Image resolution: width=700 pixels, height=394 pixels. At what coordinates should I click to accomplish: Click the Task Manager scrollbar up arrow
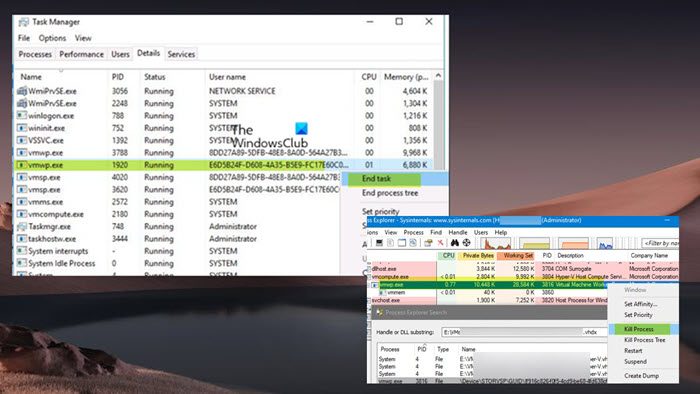[438, 76]
